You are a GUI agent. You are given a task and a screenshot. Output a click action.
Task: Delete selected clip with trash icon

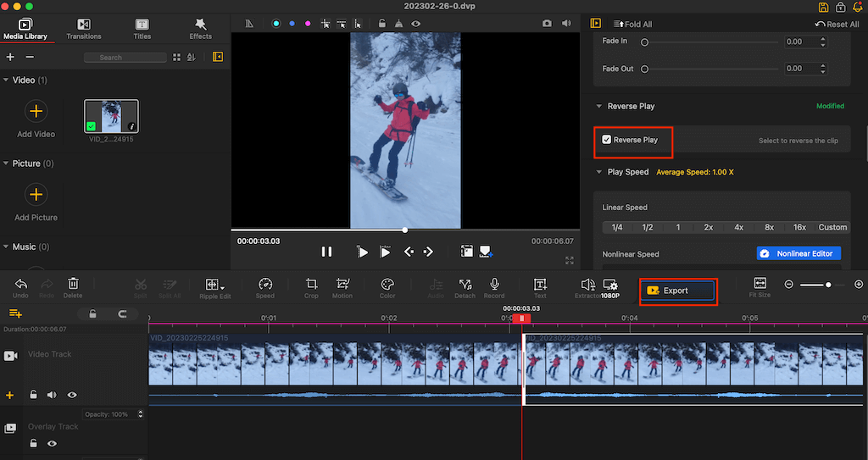point(74,284)
